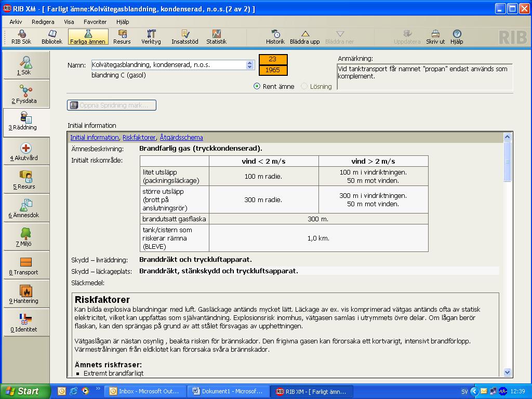Screen dimensions: 532x399
Task: Expand the quick launch chevron
Action: tap(98, 389)
